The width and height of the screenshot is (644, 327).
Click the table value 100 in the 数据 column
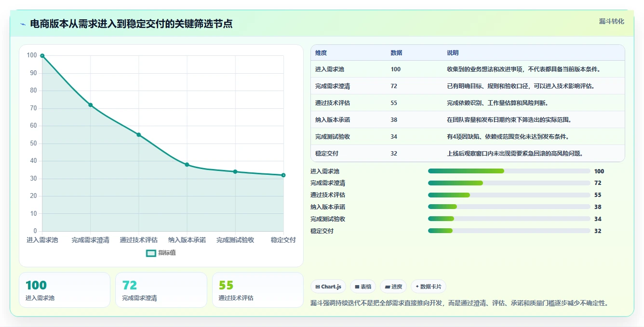click(395, 69)
